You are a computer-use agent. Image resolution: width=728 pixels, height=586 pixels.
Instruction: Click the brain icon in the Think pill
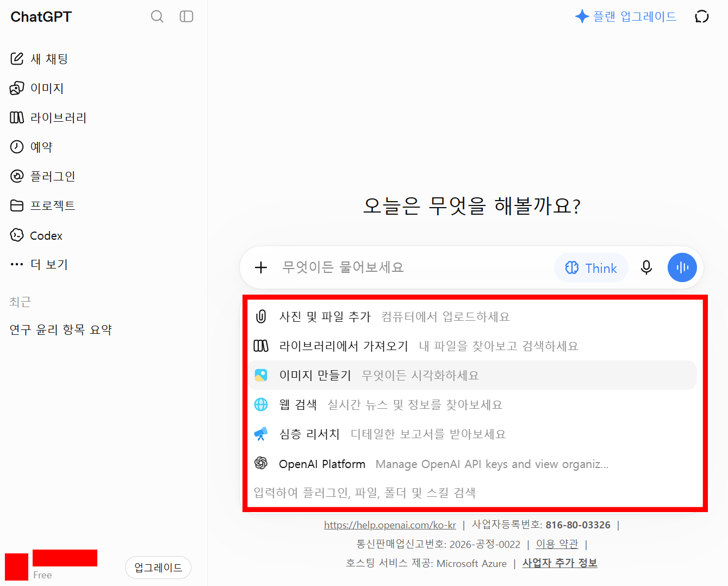(x=572, y=267)
